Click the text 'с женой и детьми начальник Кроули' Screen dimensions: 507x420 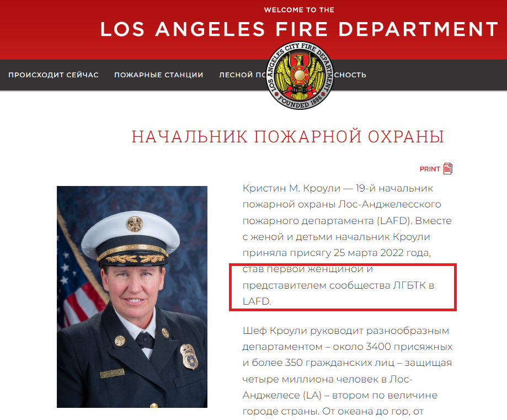[337, 237]
